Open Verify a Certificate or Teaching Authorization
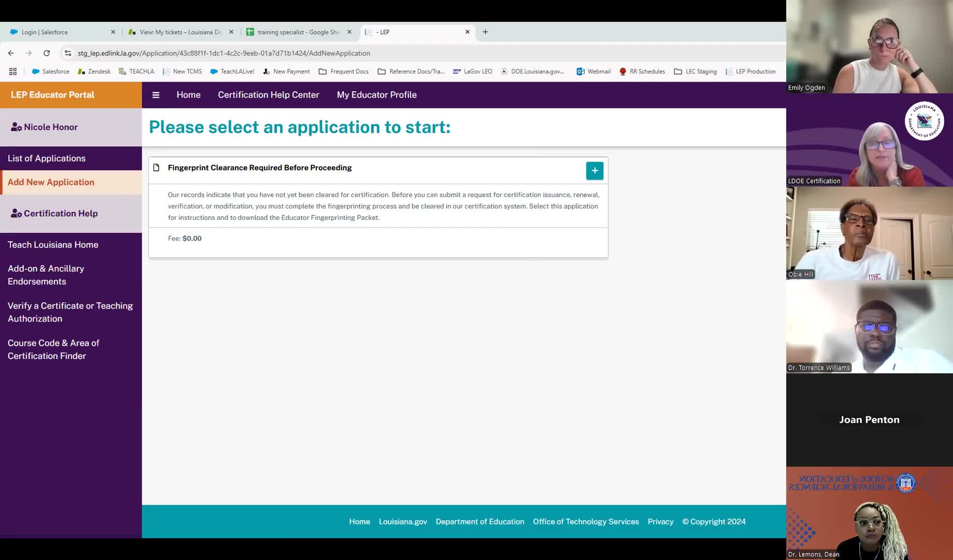This screenshot has width=953, height=560. click(x=70, y=312)
